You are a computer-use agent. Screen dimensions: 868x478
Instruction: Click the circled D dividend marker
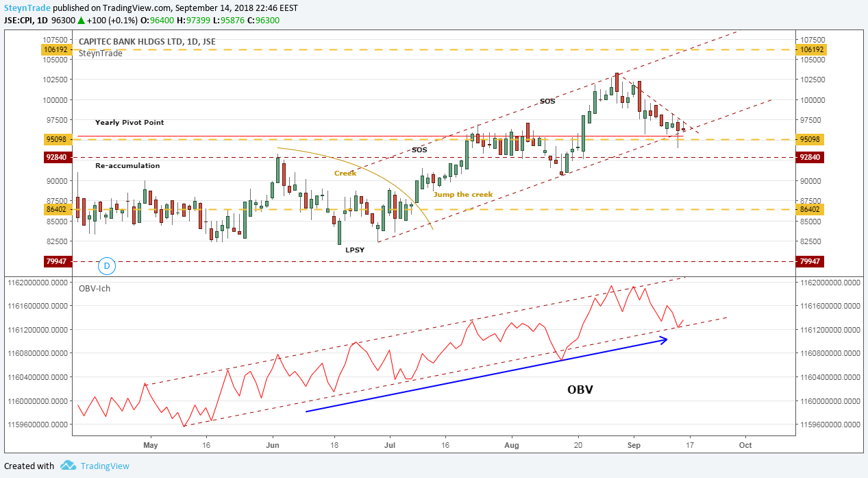pos(106,265)
